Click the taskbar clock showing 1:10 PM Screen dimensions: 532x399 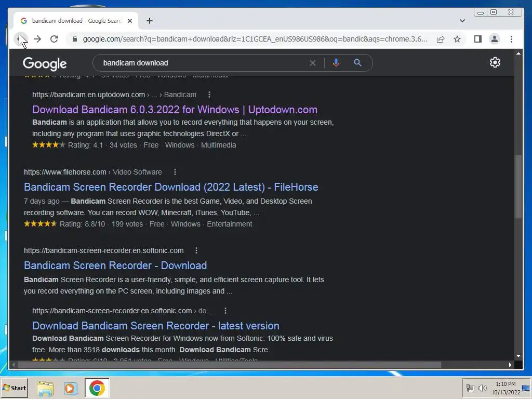506,388
